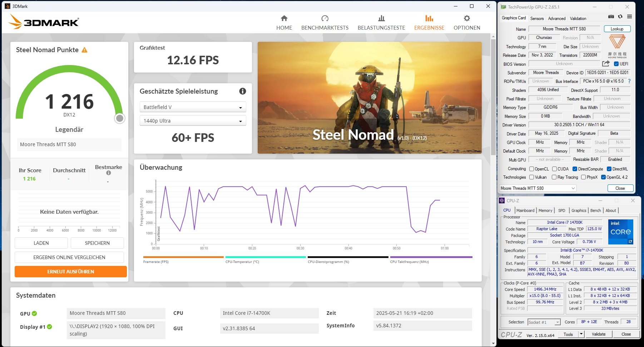
Task: Click the GPU-Z title bar app icon
Action: (504, 7)
